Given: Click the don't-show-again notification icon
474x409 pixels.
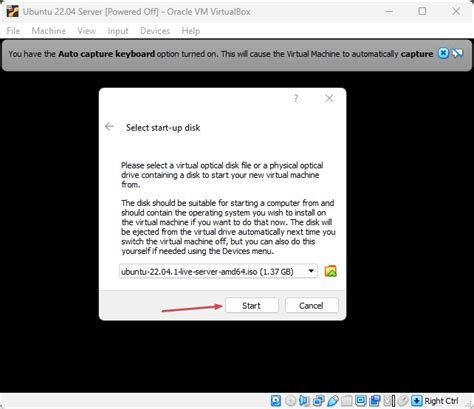Looking at the screenshot, I should coord(458,53).
